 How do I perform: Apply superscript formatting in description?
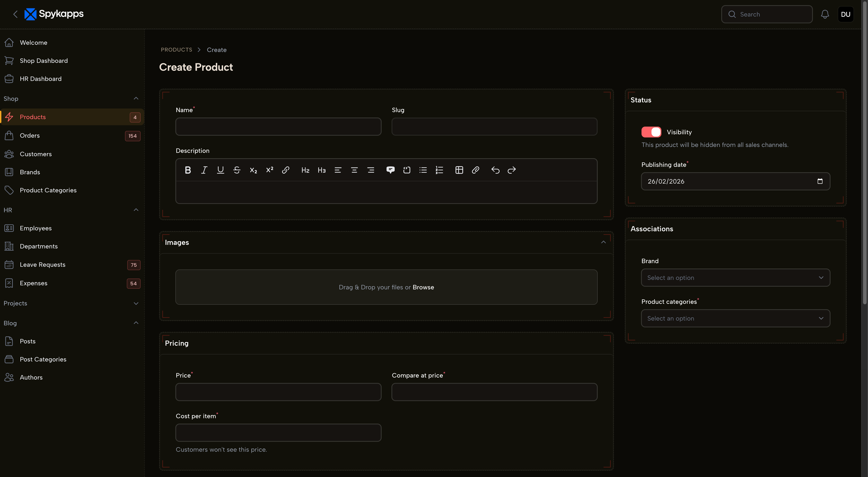point(269,170)
